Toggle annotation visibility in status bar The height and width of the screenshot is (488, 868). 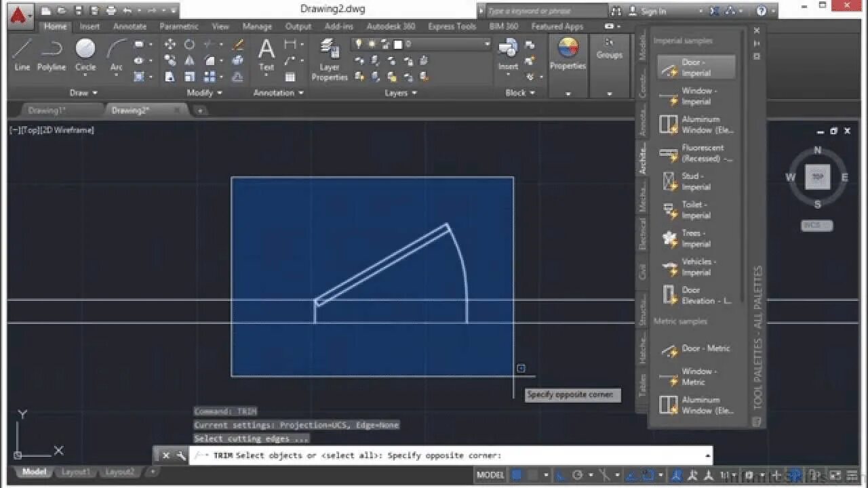677,475
